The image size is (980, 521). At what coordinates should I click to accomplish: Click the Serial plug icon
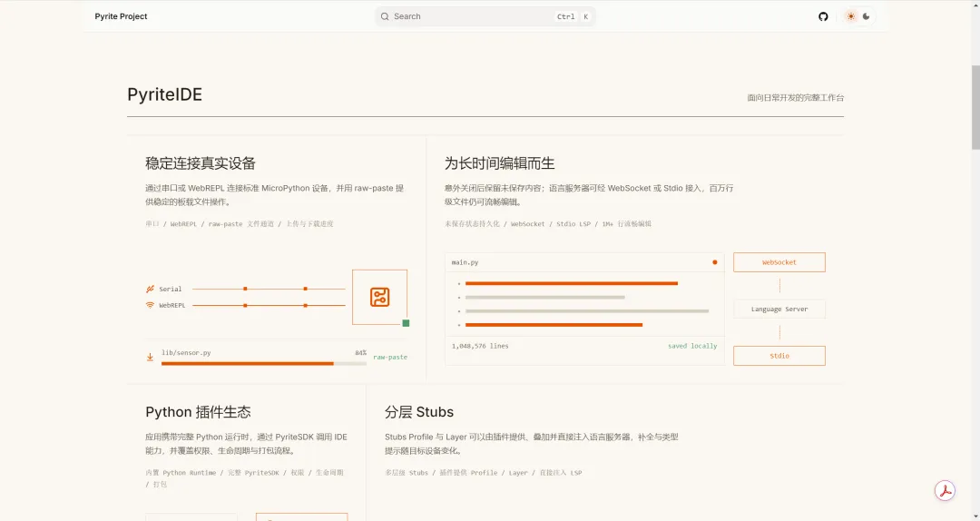coord(150,289)
